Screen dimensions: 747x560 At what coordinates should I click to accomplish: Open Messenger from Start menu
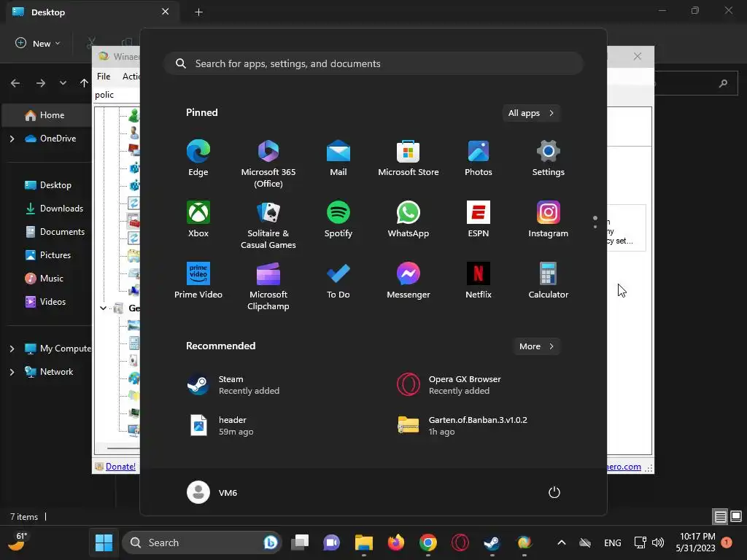tap(409, 281)
